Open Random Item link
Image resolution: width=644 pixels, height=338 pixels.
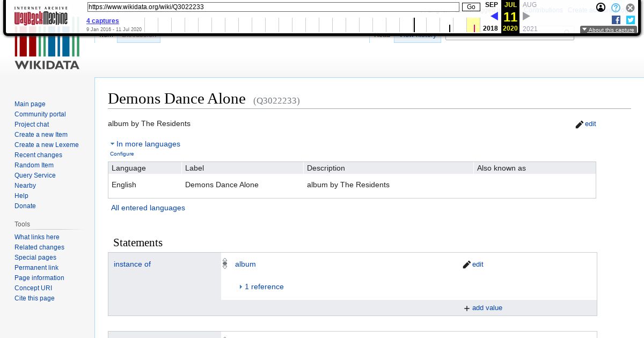(34, 165)
